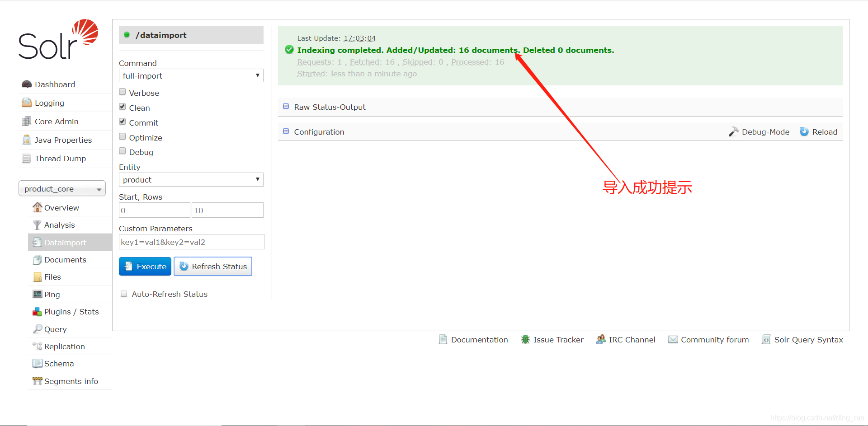Screen dimensions: 868x426
Task: Open the Entity product dropdown
Action: tap(191, 179)
